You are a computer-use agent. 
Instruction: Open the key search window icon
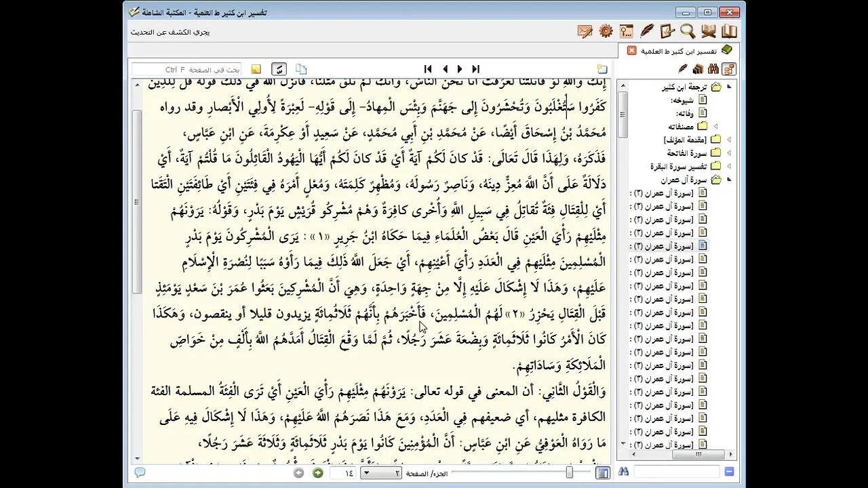626,31
